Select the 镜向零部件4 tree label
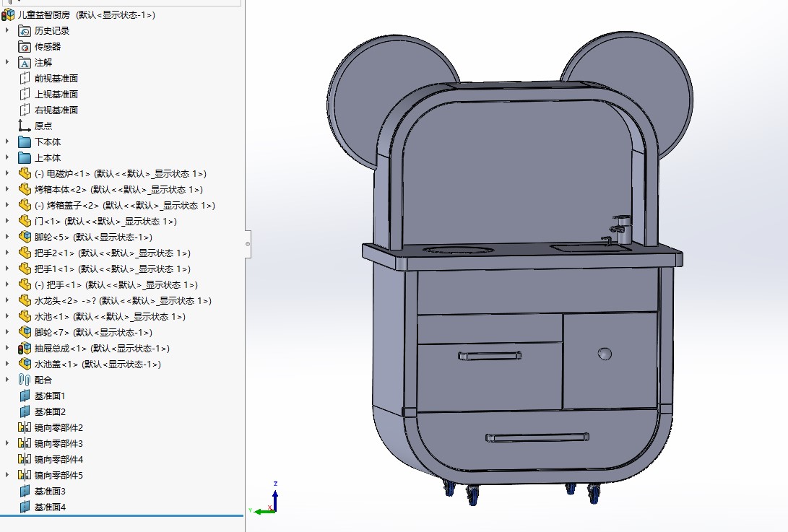The image size is (788, 532). pyautogui.click(x=59, y=459)
